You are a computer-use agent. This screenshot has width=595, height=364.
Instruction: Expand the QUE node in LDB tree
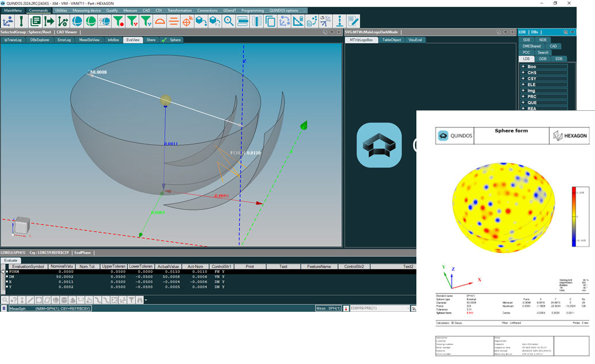coord(523,102)
